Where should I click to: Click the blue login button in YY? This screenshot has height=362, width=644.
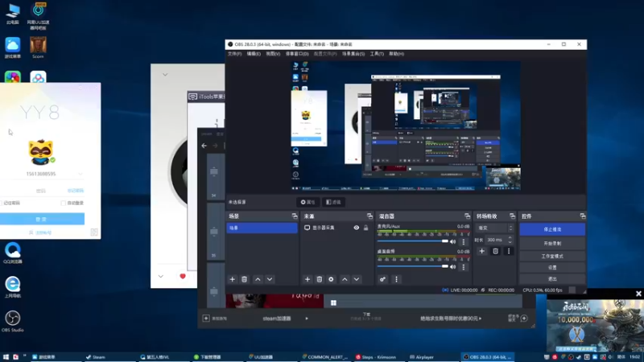pyautogui.click(x=42, y=219)
